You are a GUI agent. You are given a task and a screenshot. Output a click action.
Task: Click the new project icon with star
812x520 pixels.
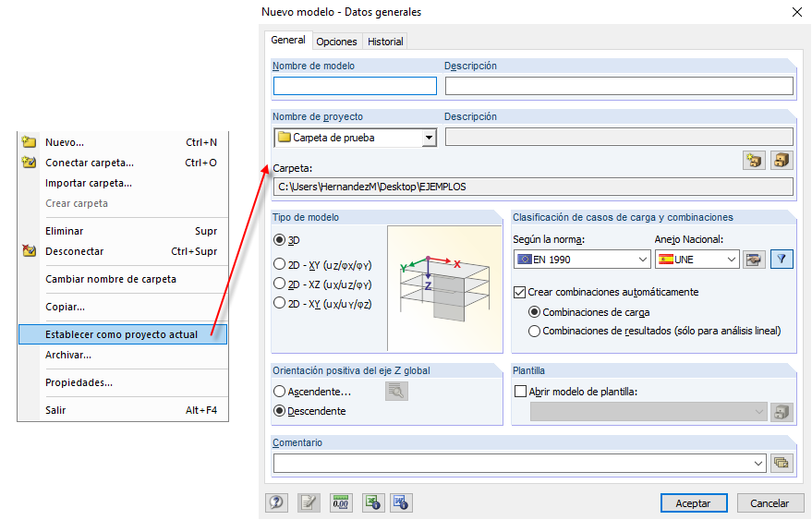pyautogui.click(x=755, y=160)
